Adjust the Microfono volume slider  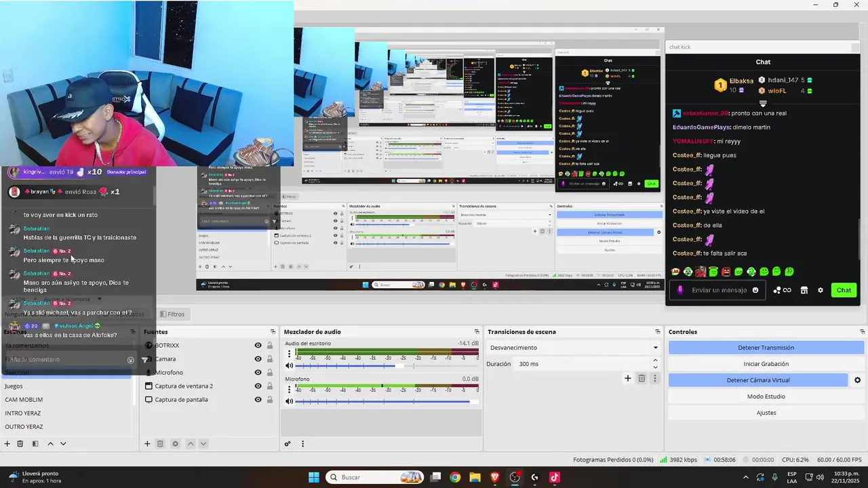(x=387, y=401)
